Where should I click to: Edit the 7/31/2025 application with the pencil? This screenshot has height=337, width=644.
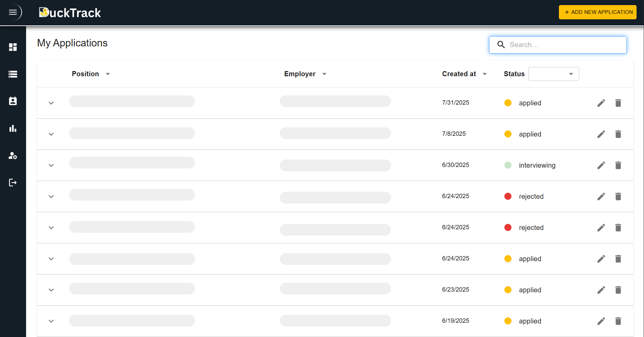click(x=601, y=103)
